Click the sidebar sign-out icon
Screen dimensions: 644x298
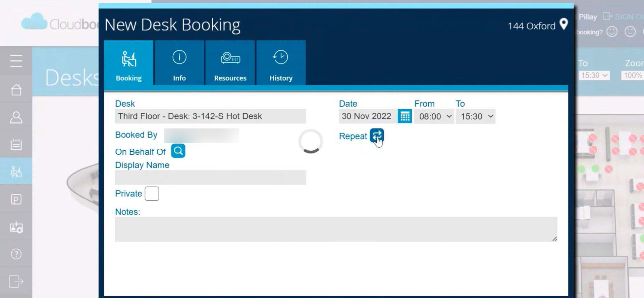[x=16, y=281]
